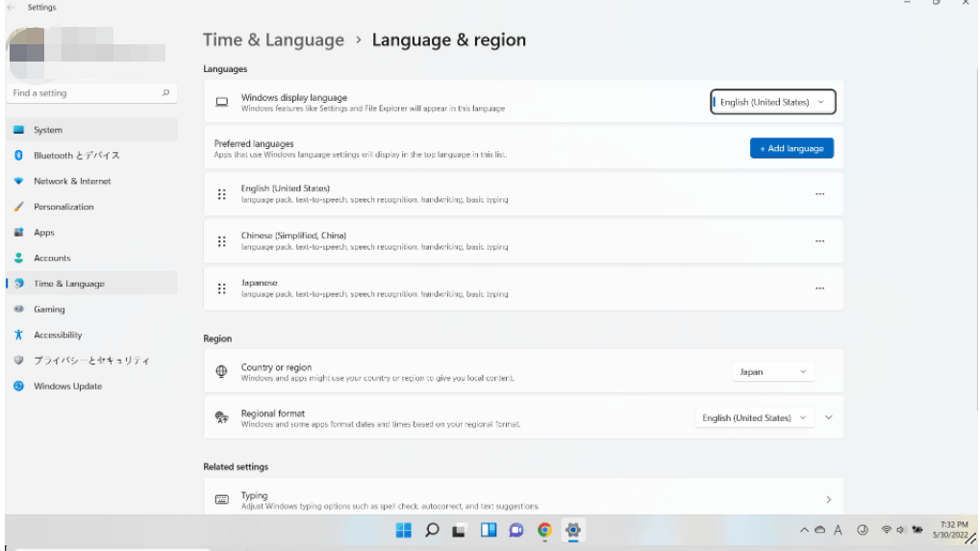Click Time & Language breadcrumb link
Screen dimensions: 980x551
point(273,40)
